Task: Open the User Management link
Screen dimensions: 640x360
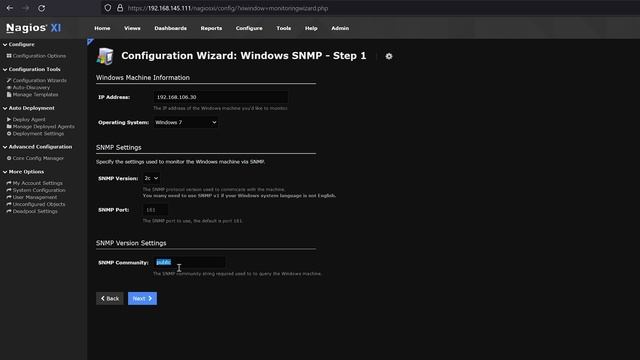Action: click(35, 197)
